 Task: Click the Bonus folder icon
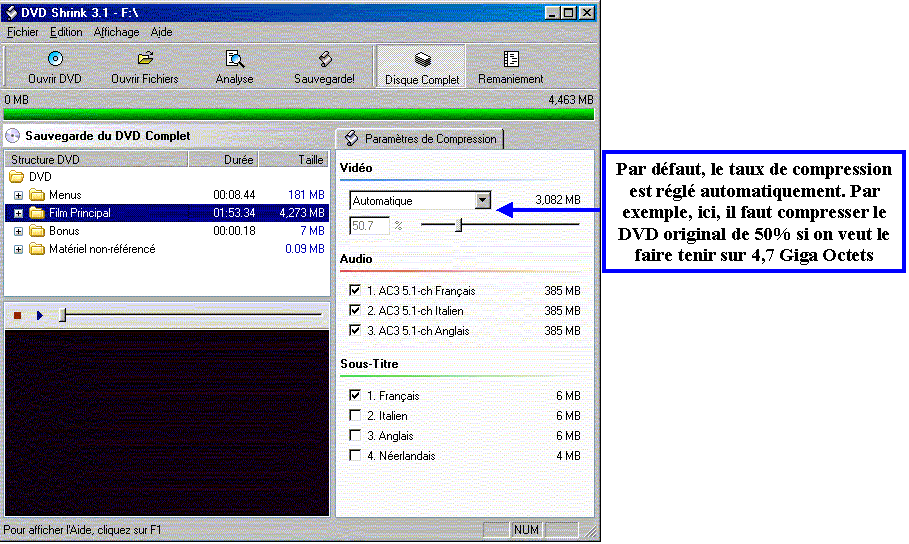pos(37,231)
